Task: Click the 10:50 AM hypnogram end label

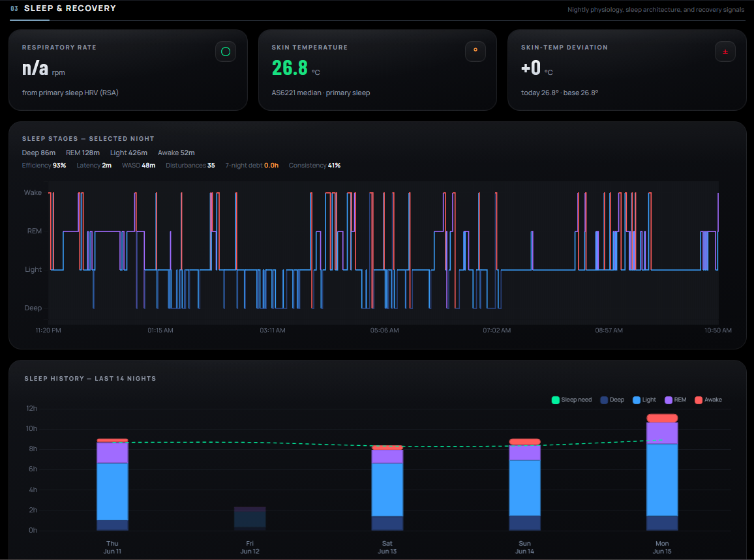Action: (718, 331)
